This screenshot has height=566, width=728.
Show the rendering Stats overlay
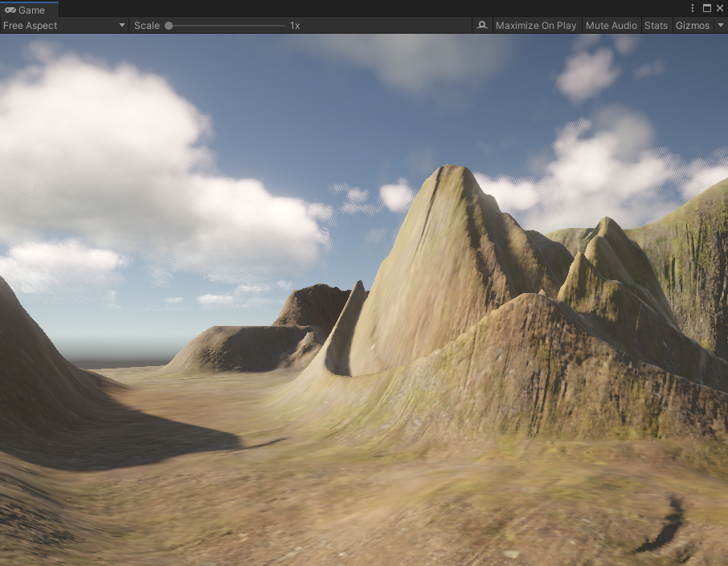click(x=656, y=25)
